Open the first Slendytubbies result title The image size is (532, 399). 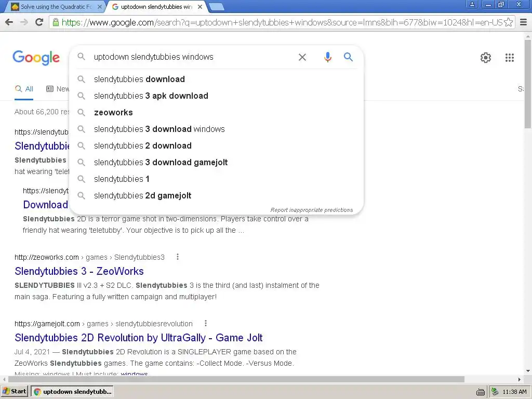pyautogui.click(x=42, y=146)
